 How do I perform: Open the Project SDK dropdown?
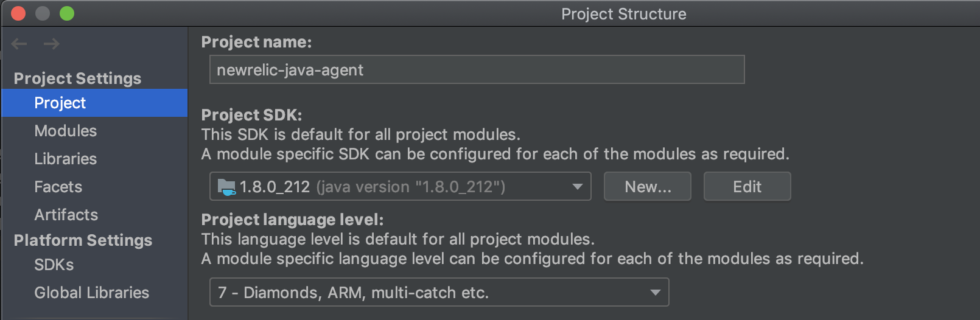pos(400,187)
